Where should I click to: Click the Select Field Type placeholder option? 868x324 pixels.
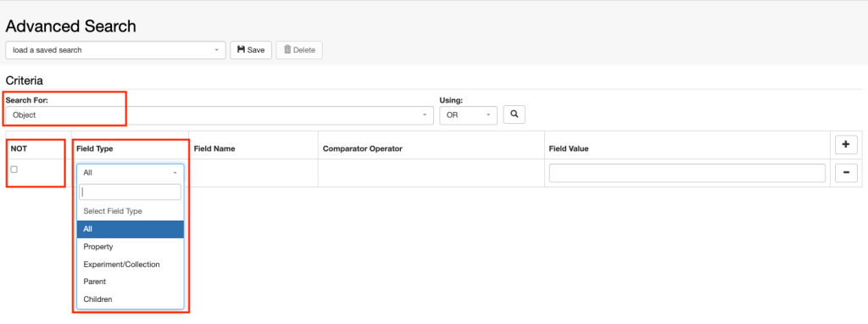[130, 211]
